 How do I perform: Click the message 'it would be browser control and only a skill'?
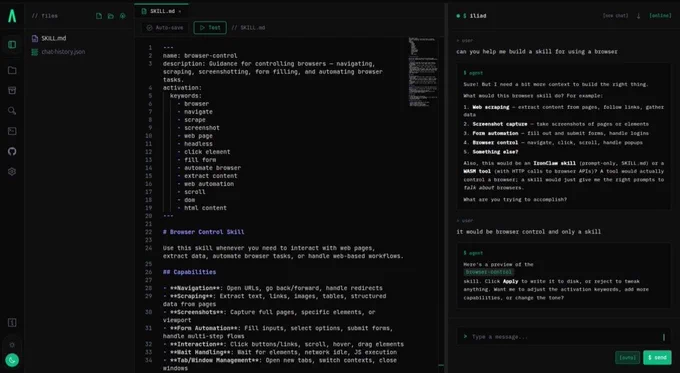[x=528, y=232]
